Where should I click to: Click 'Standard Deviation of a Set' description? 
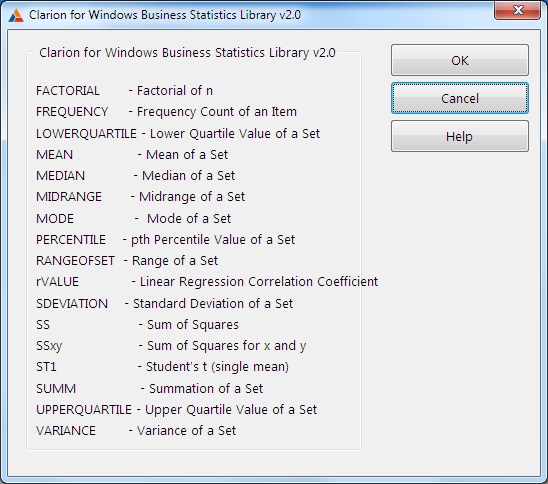pyautogui.click(x=213, y=304)
